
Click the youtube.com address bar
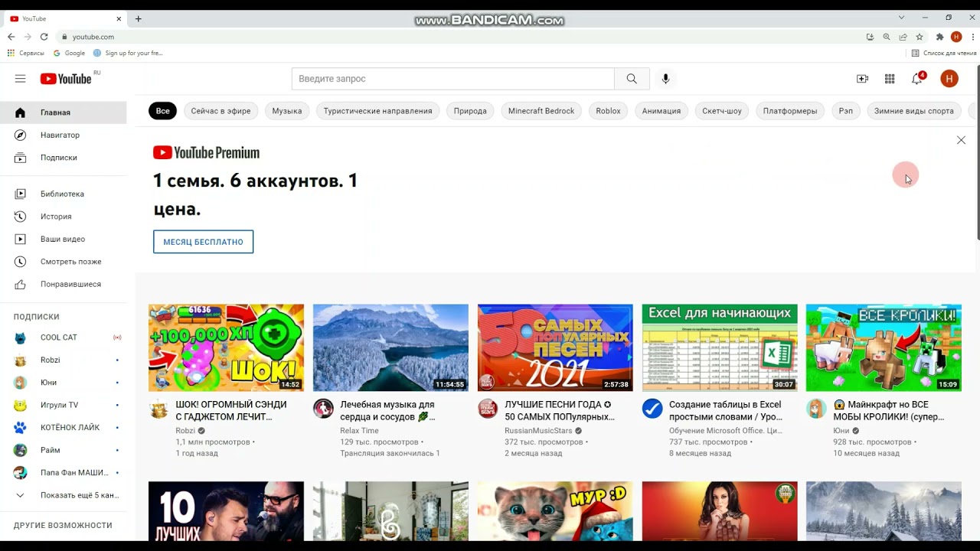click(459, 37)
